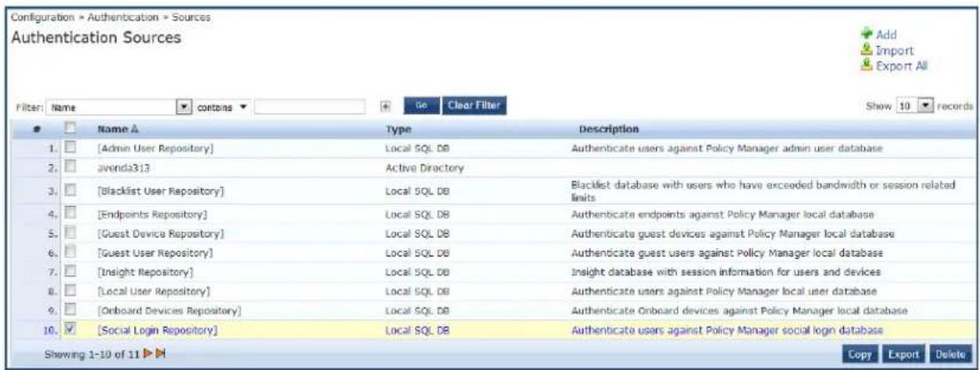Check the Insight Repository checkbox
The image size is (980, 370).
tap(71, 272)
